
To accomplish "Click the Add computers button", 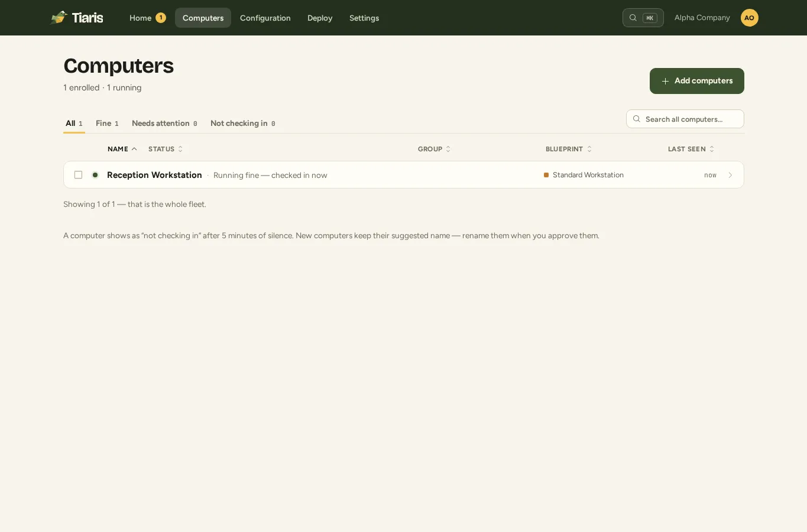I will 697,81.
